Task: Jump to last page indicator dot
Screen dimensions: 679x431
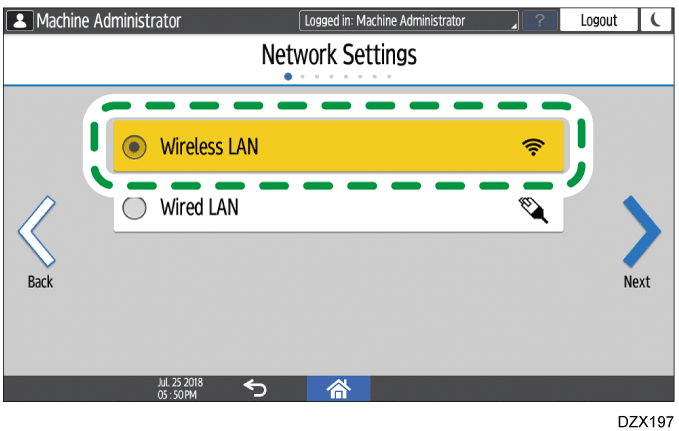Action: tap(389, 77)
